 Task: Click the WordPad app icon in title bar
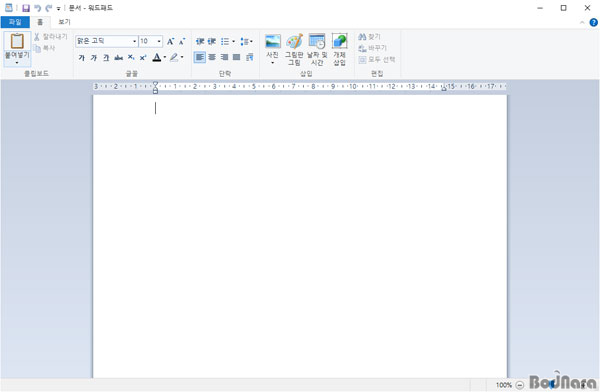[x=8, y=8]
